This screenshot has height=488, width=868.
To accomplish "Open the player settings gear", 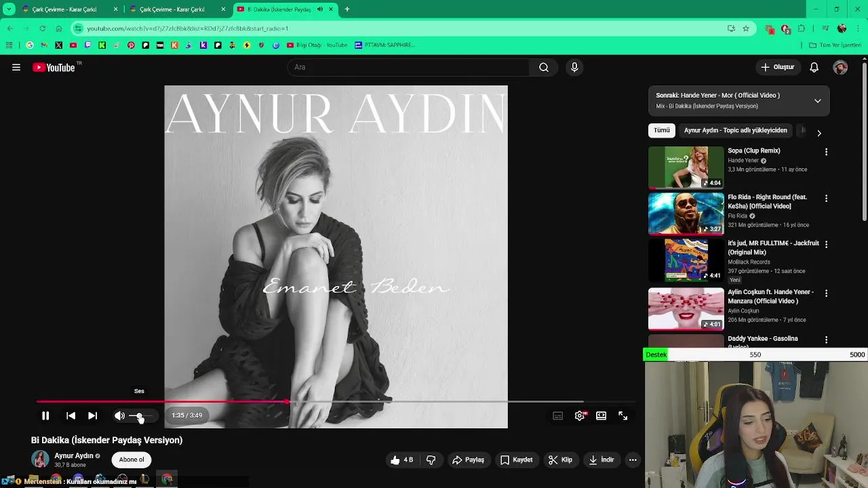I will coord(580,415).
